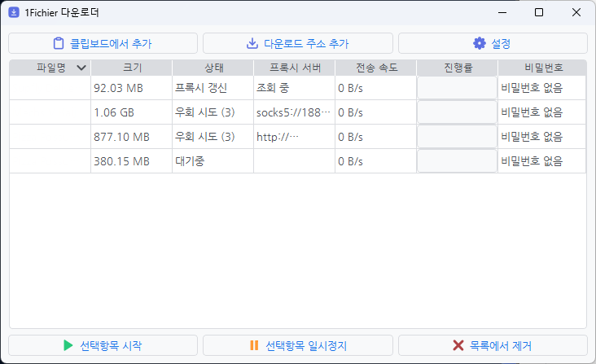Sort by the 크기 column header
This screenshot has height=364, width=596.
(x=132, y=68)
